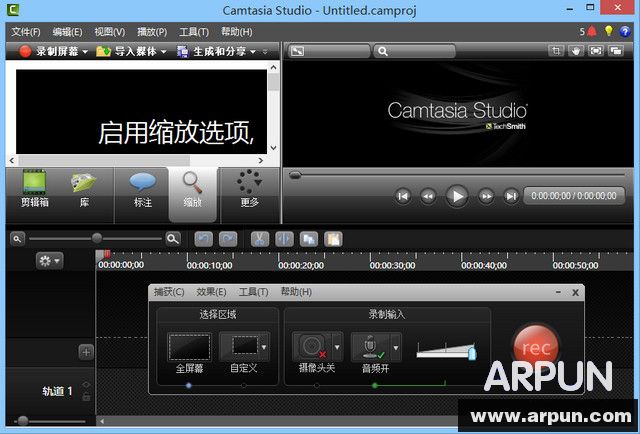Image resolution: width=640 pixels, height=434 pixels.
Task: Open the 剪辑箱 clip bin tab
Action: pyautogui.click(x=34, y=189)
